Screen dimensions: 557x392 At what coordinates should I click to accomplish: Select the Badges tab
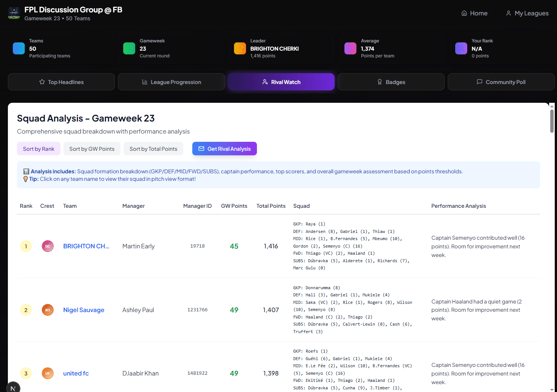tap(391, 82)
